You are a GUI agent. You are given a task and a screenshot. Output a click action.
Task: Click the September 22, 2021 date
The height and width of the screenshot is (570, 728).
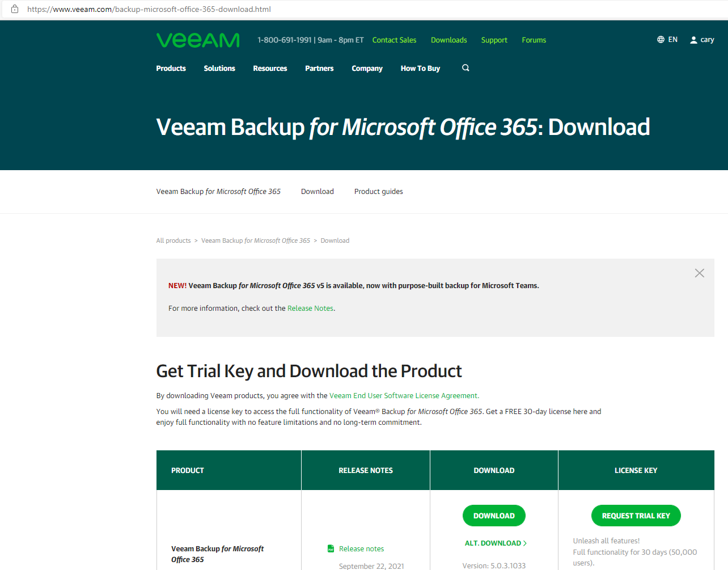pos(371,566)
